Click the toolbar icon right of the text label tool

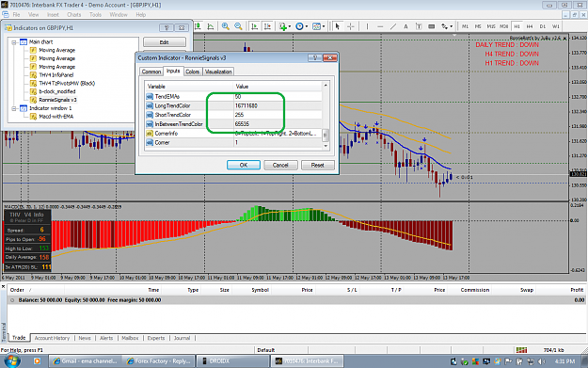(x=432, y=26)
